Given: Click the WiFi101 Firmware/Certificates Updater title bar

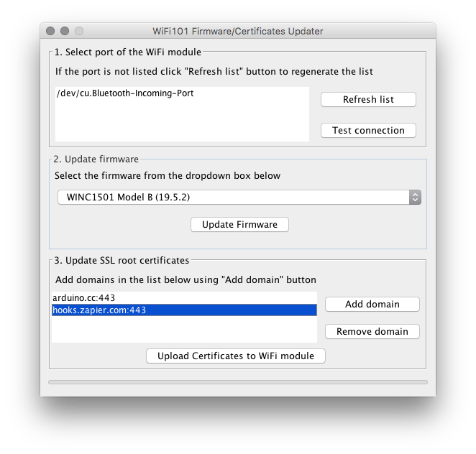Looking at the screenshot, I should 238,31.
